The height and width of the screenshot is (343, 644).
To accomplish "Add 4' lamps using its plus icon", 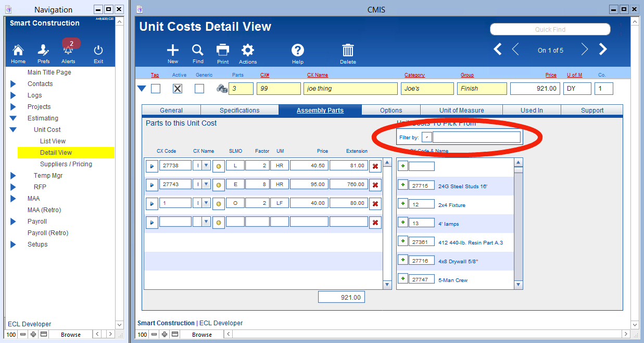I will point(402,223).
